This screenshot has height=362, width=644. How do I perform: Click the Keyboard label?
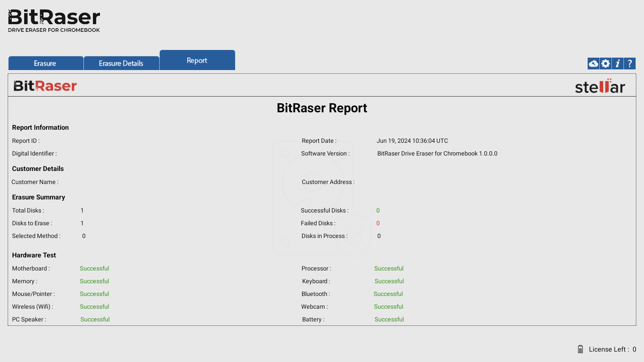[316, 281]
